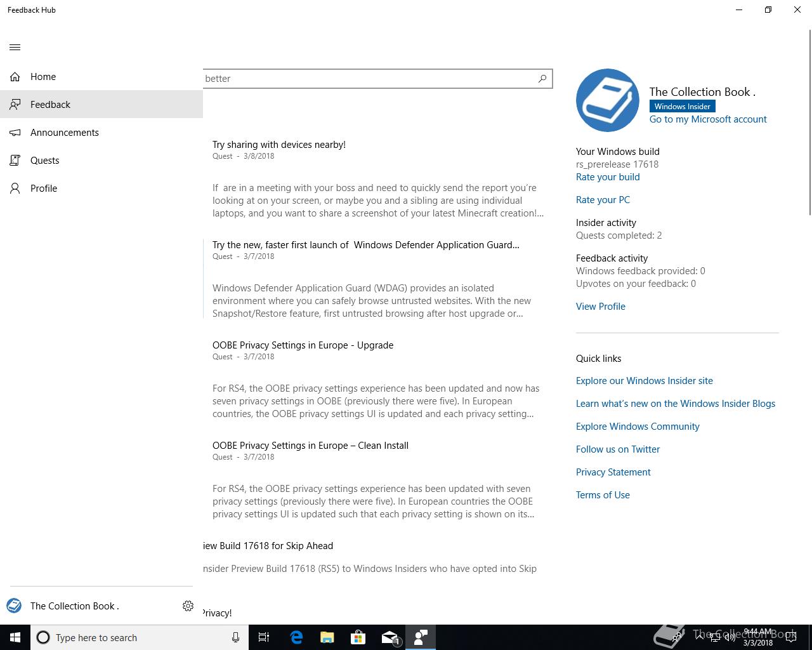Select Profile in navigation menu

(x=101, y=189)
